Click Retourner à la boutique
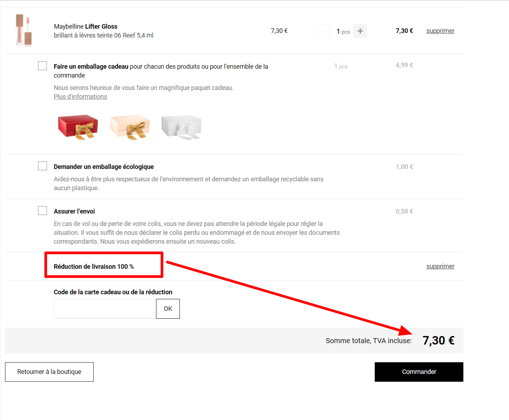Image resolution: width=509 pixels, height=420 pixels. point(49,372)
